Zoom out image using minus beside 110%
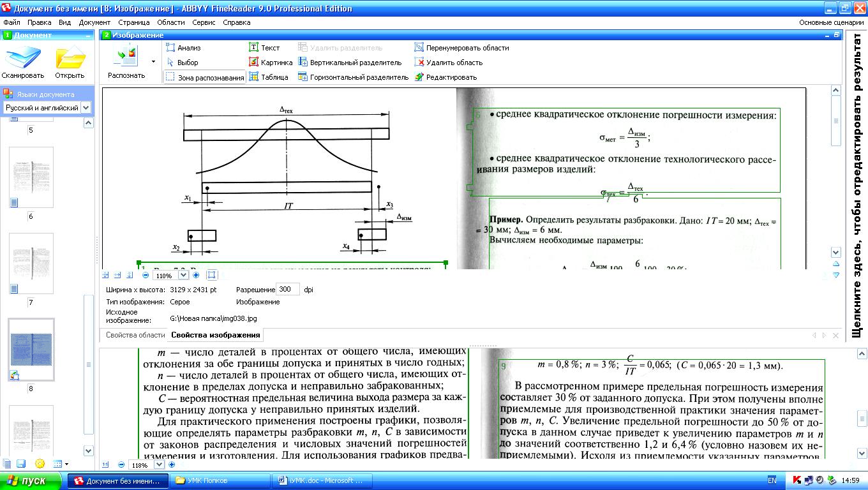This screenshot has width=868, height=490. (146, 275)
